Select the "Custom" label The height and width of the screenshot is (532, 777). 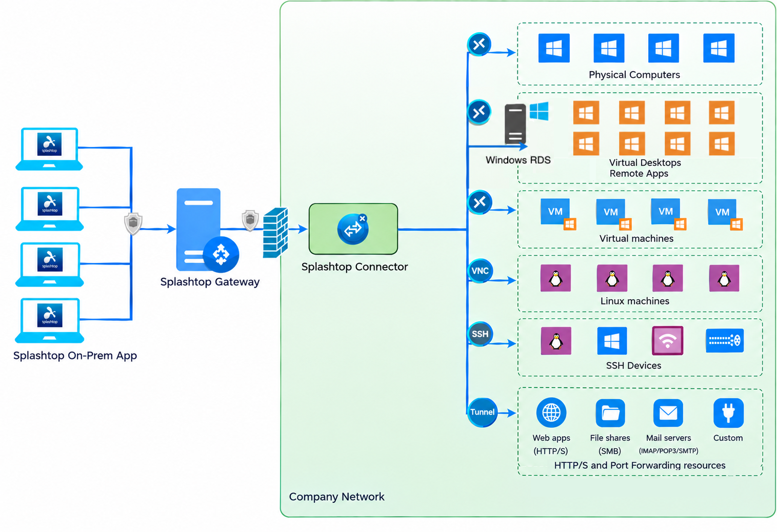pyautogui.click(x=728, y=438)
